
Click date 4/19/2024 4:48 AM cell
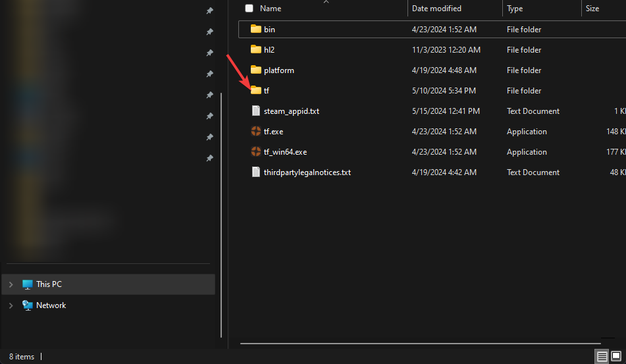444,70
